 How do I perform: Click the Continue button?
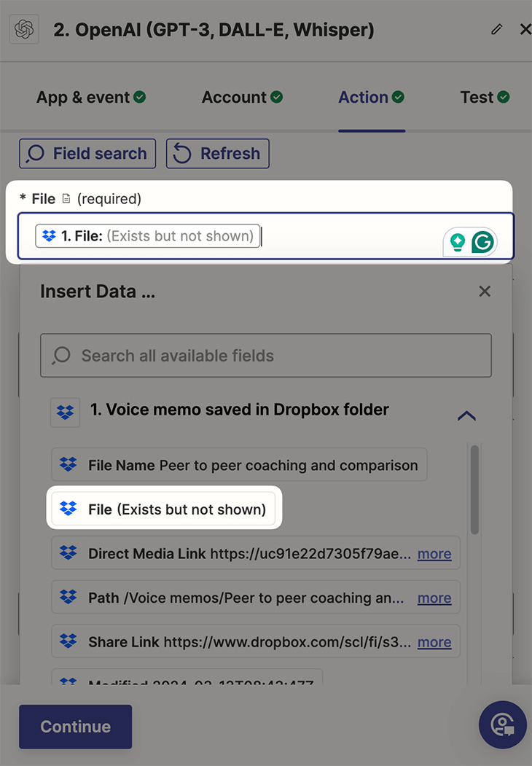point(76,727)
